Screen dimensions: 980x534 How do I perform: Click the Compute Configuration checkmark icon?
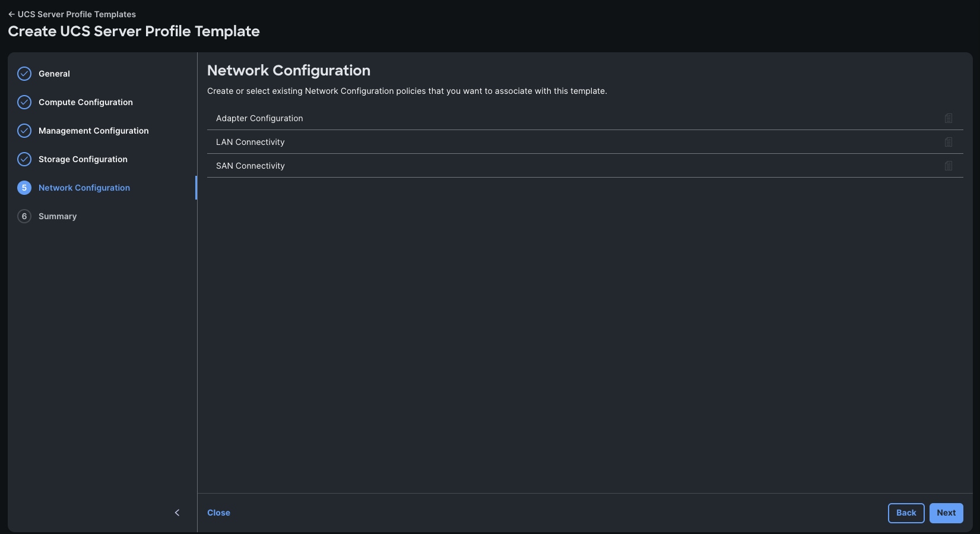(24, 102)
